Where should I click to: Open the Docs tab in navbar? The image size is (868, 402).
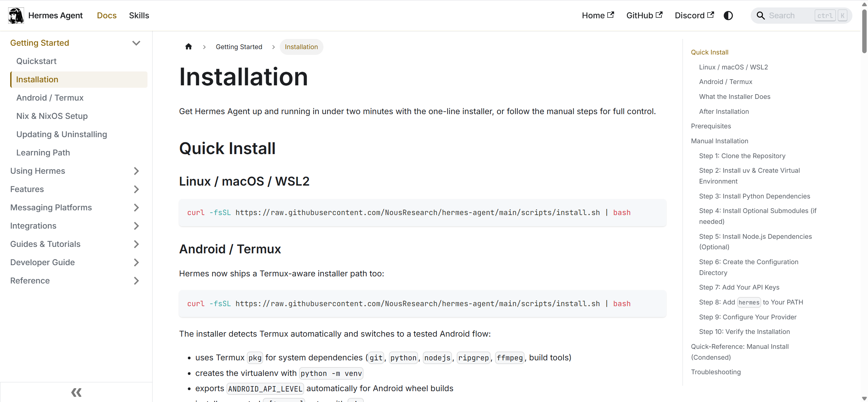pos(106,16)
